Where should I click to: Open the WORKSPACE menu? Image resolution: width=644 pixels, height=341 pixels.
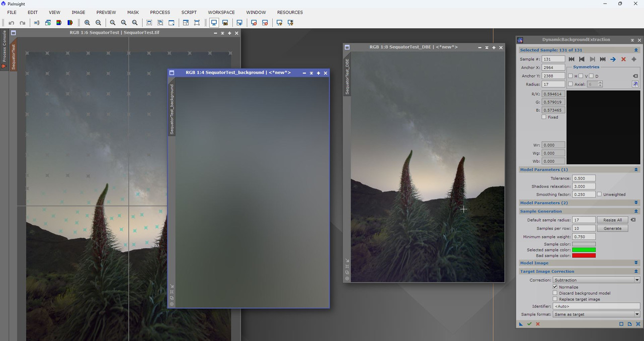coord(221,12)
